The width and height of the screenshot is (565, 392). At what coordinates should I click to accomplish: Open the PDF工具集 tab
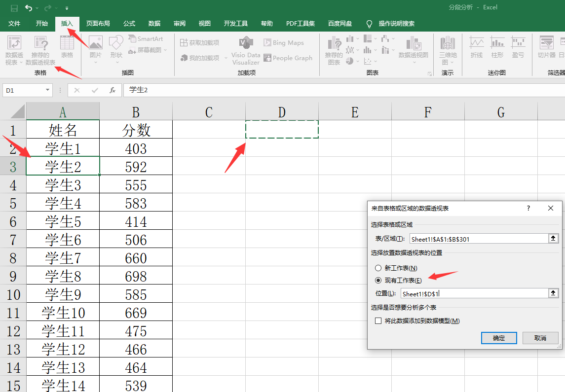[x=301, y=23]
